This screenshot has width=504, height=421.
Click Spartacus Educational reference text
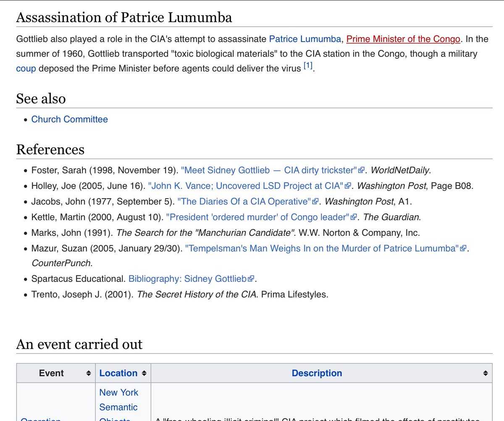tap(77, 279)
